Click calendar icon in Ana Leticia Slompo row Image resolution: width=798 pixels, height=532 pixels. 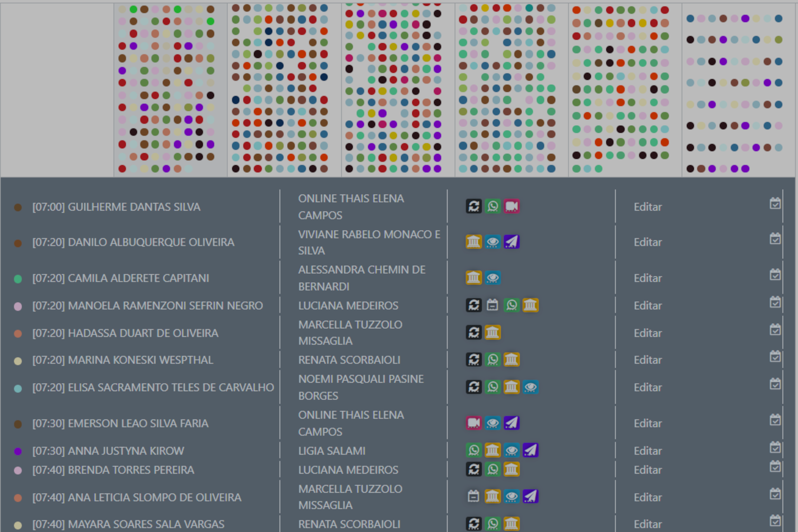coord(474,496)
